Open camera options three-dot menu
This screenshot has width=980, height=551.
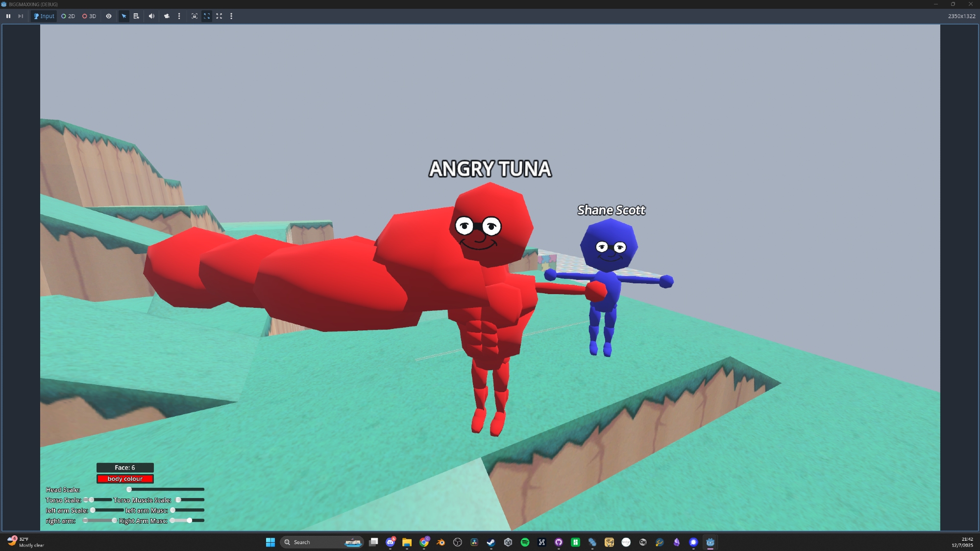click(179, 16)
